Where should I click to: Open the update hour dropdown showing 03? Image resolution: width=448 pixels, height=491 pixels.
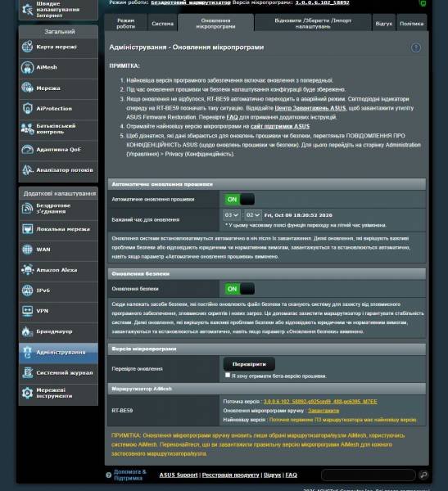(232, 215)
